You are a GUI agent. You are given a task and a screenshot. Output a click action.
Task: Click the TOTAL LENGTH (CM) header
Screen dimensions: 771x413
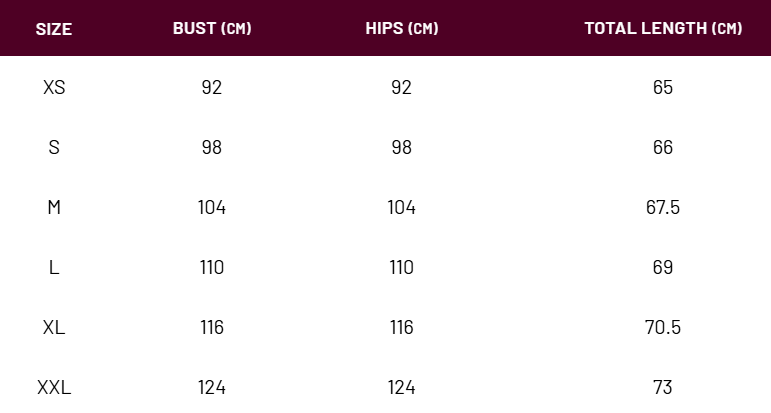(663, 28)
